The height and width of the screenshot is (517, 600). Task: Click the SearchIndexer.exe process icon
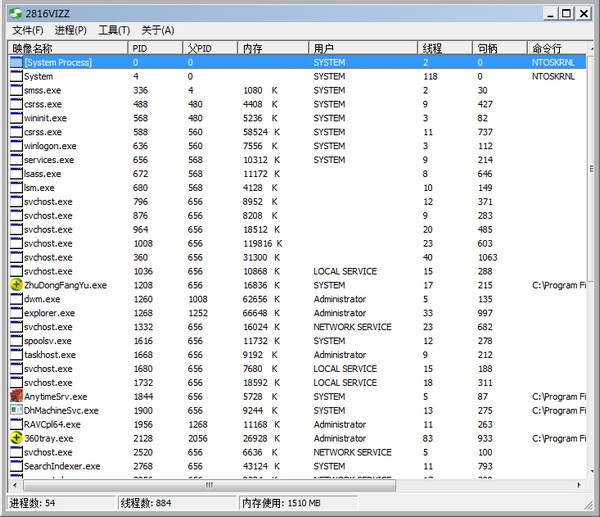[x=16, y=466]
